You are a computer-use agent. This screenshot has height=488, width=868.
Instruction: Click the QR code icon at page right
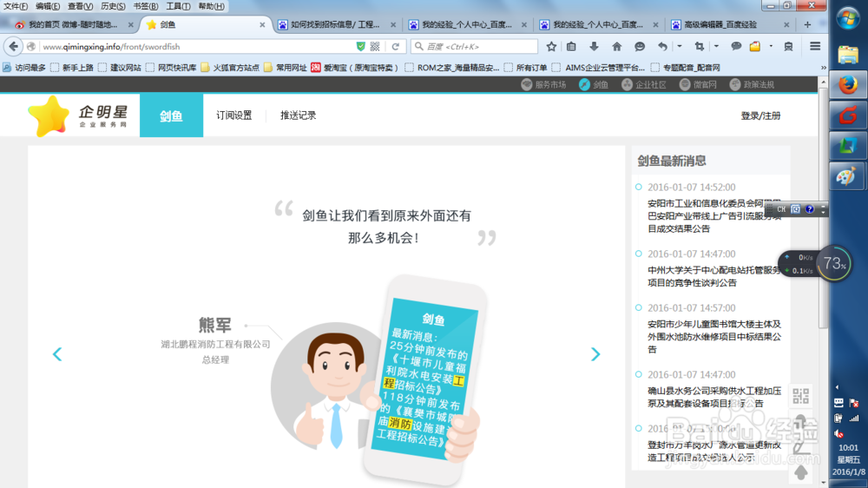click(x=800, y=395)
